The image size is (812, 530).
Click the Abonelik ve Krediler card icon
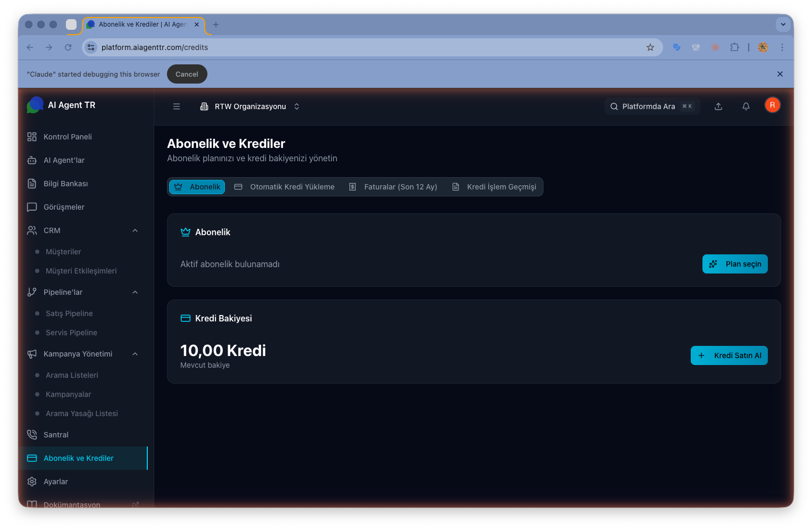pyautogui.click(x=32, y=458)
